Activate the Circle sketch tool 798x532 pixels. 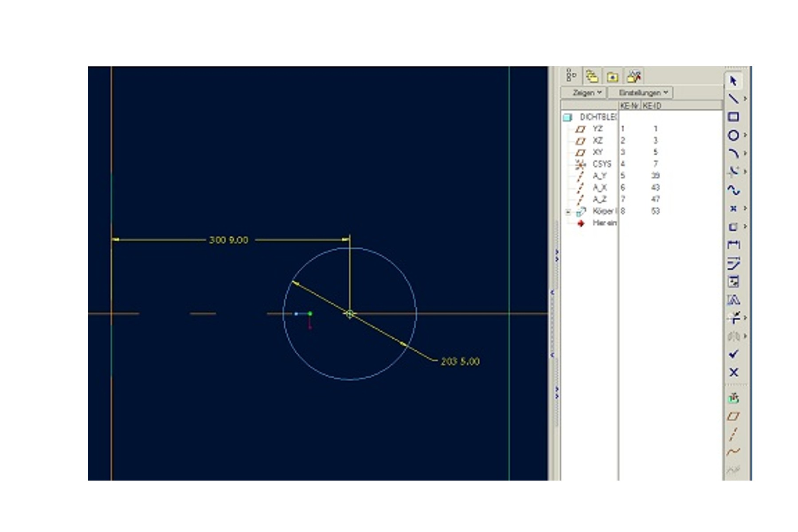coord(733,135)
